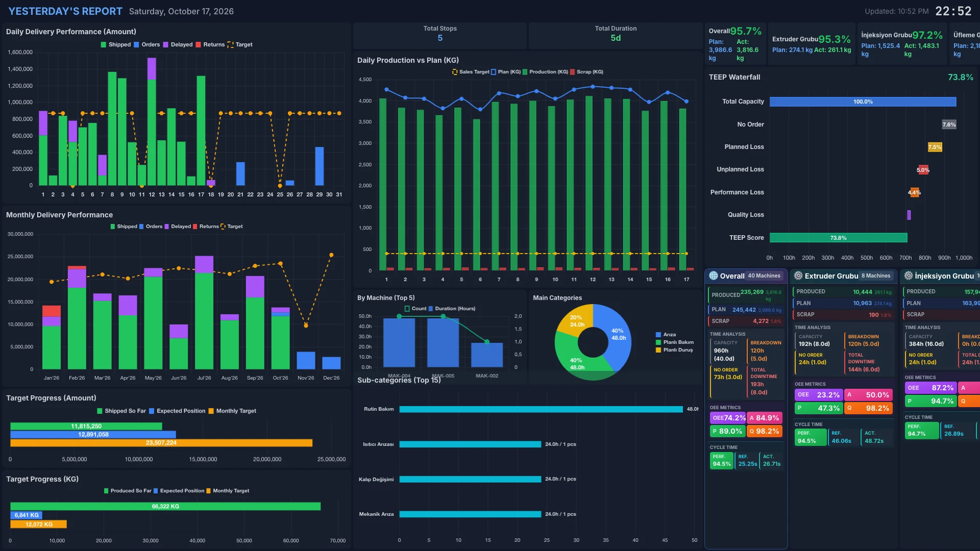Viewport: 980px width, 551px height.
Task: Toggle Production (KG) legend entry
Action: [x=545, y=72]
